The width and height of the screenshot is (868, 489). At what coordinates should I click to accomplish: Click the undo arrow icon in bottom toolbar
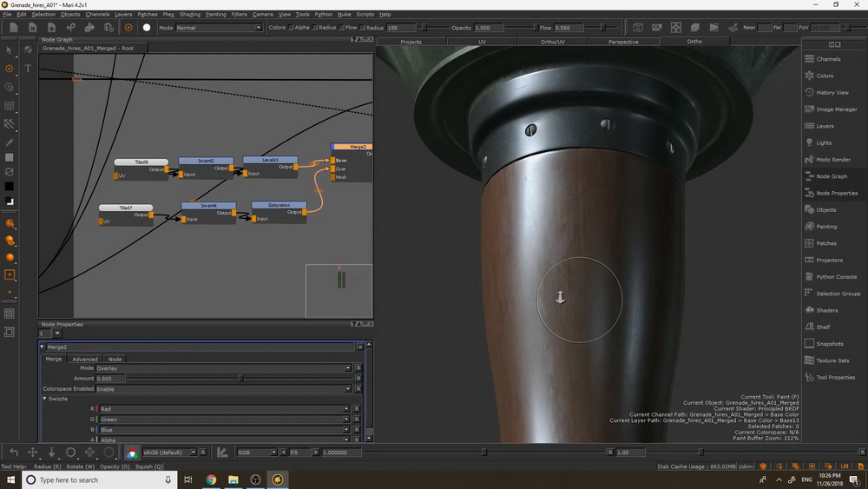(14, 453)
